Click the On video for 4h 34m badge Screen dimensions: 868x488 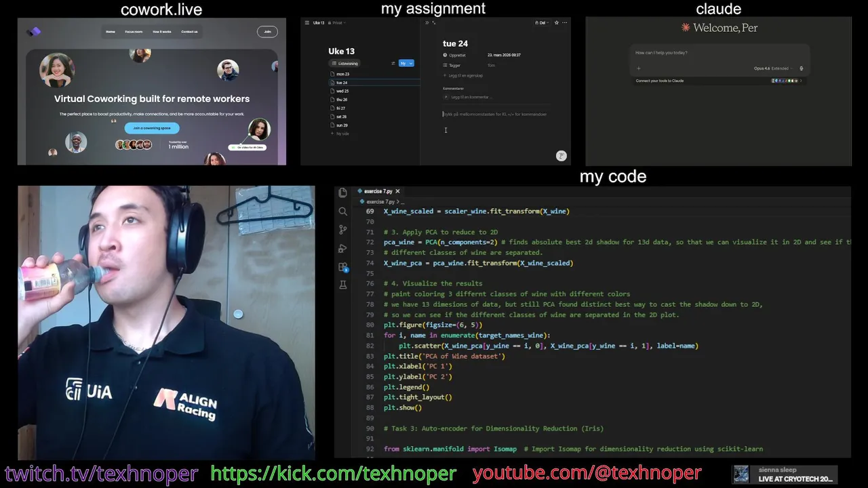tap(247, 147)
